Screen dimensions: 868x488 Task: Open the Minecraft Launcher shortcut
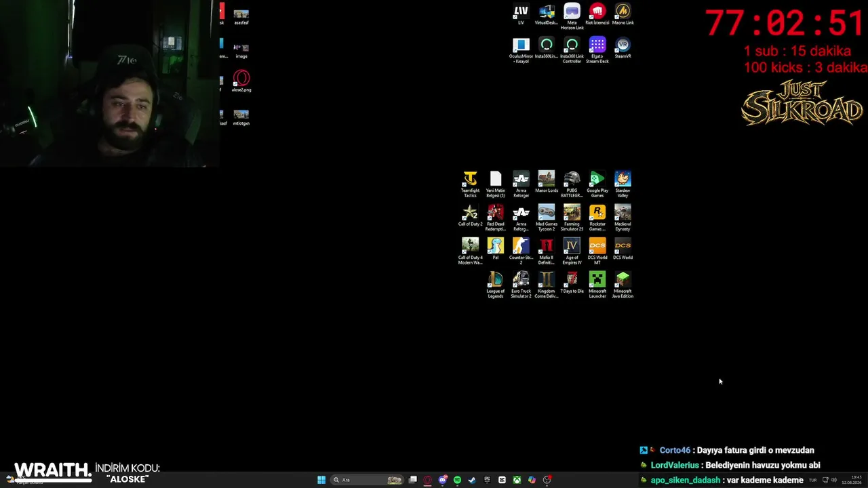point(597,285)
